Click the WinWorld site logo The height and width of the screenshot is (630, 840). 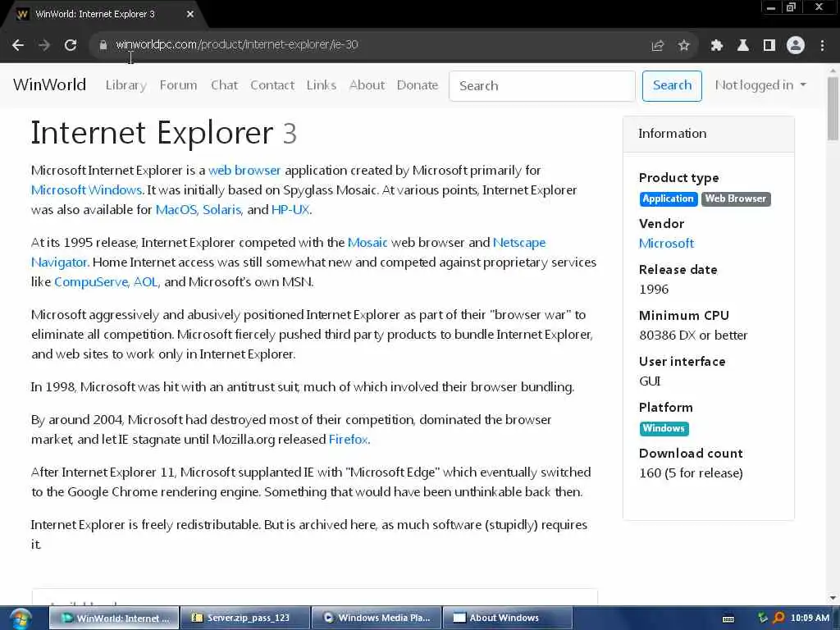click(49, 84)
